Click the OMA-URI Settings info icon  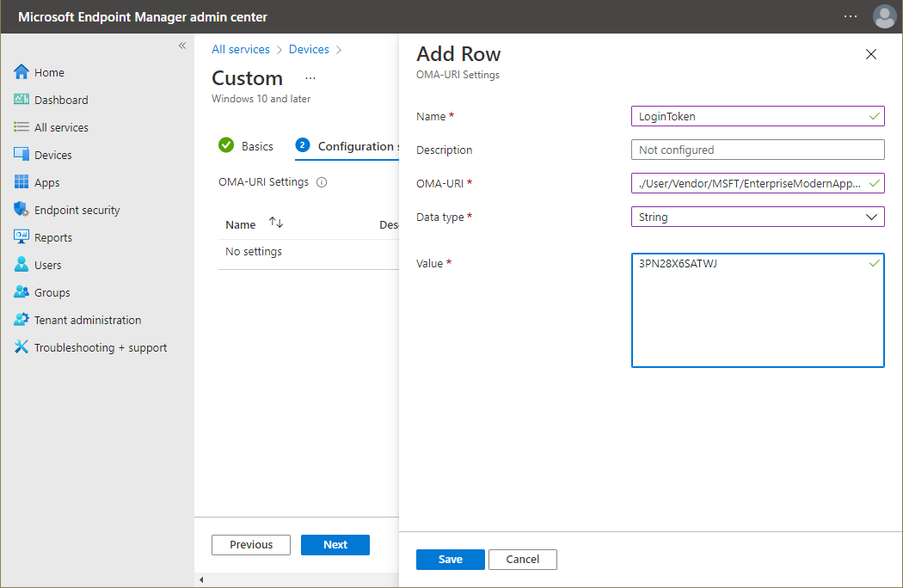pyautogui.click(x=322, y=182)
